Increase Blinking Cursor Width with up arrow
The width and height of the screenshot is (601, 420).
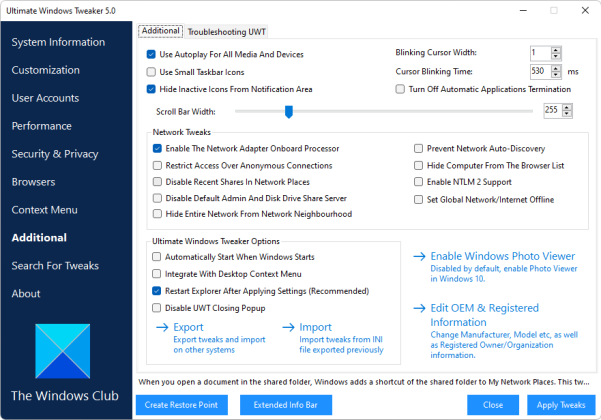click(x=556, y=50)
